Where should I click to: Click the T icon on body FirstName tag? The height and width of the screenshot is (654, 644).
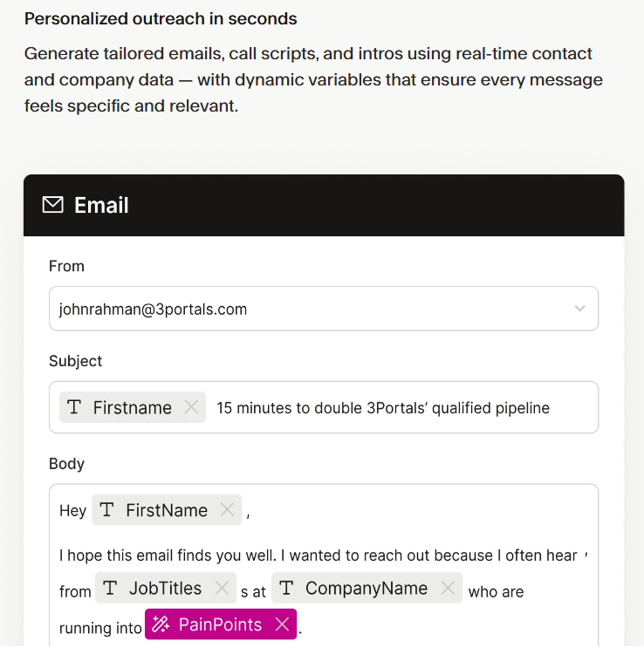[106, 510]
